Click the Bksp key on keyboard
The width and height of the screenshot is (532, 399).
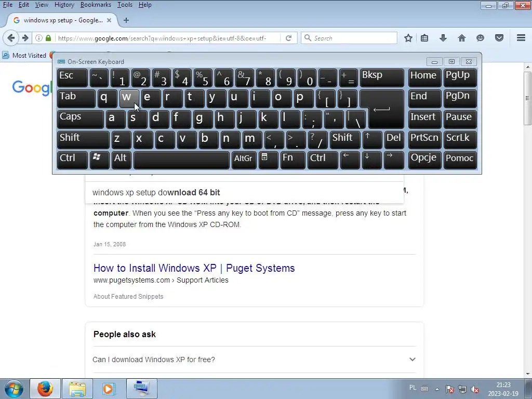coord(382,78)
